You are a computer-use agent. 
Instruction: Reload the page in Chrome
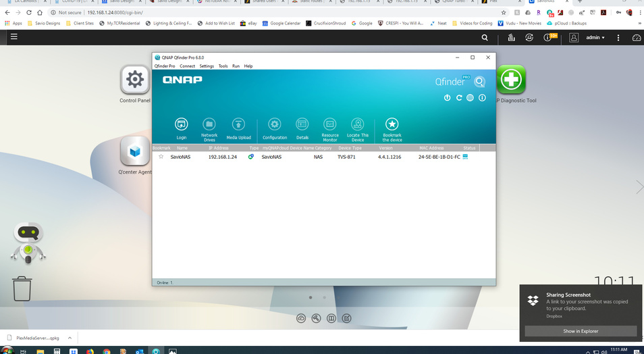[29, 13]
